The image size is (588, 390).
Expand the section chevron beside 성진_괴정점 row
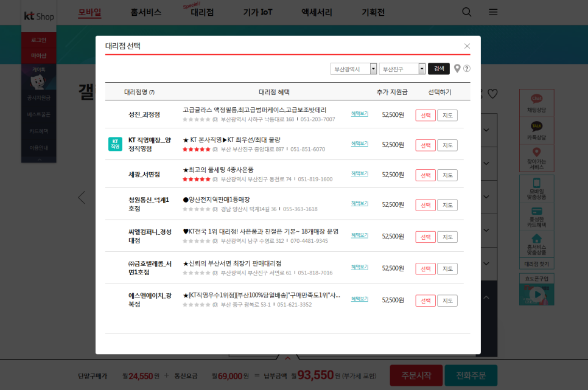[486, 130]
